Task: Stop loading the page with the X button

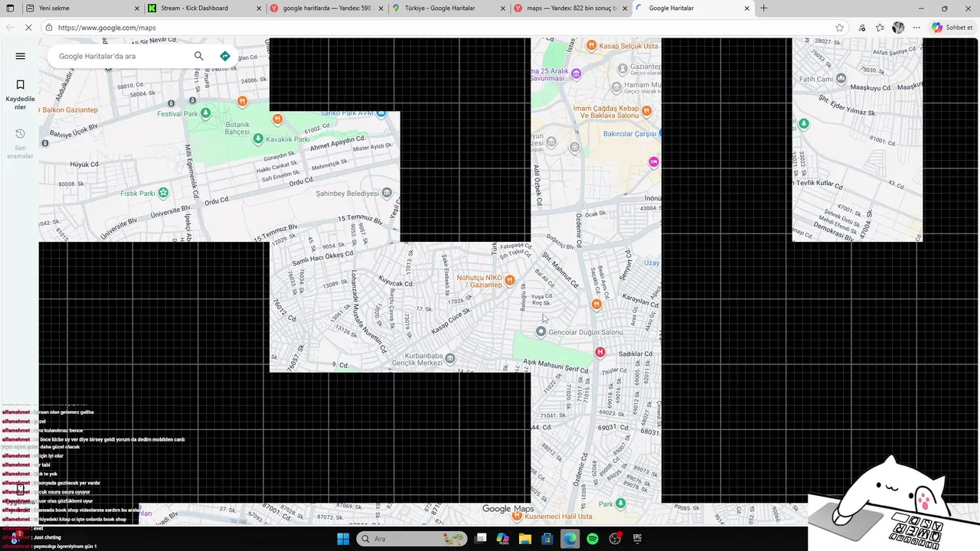Action: click(28, 28)
